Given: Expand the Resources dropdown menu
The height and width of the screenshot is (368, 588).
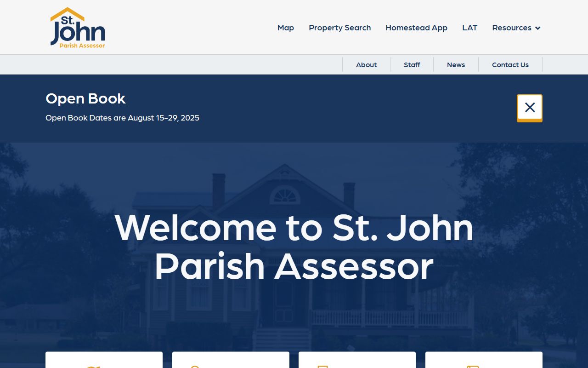Looking at the screenshot, I should [516, 28].
